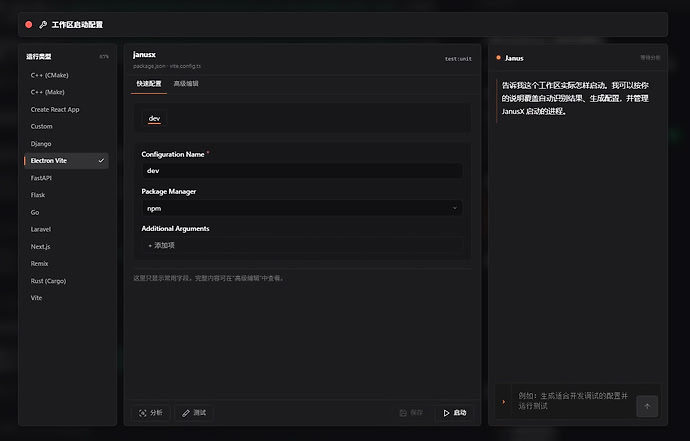Click the 测试 test button
The width and height of the screenshot is (690, 441).
[194, 413]
